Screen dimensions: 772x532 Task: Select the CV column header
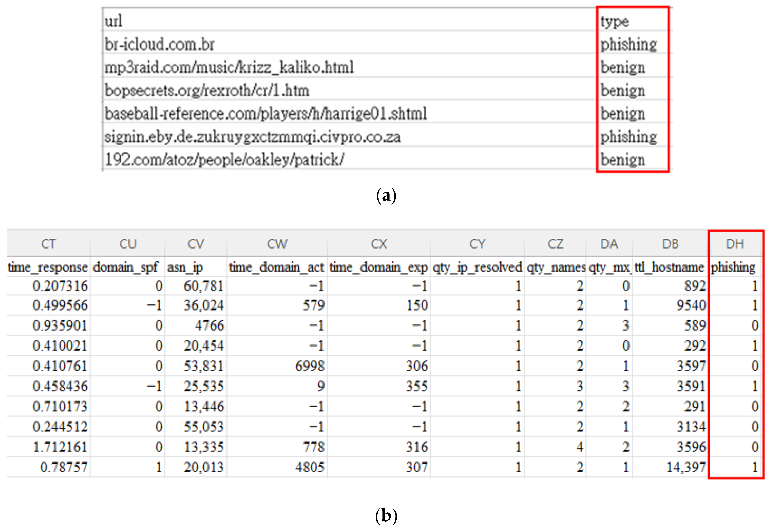(x=195, y=244)
